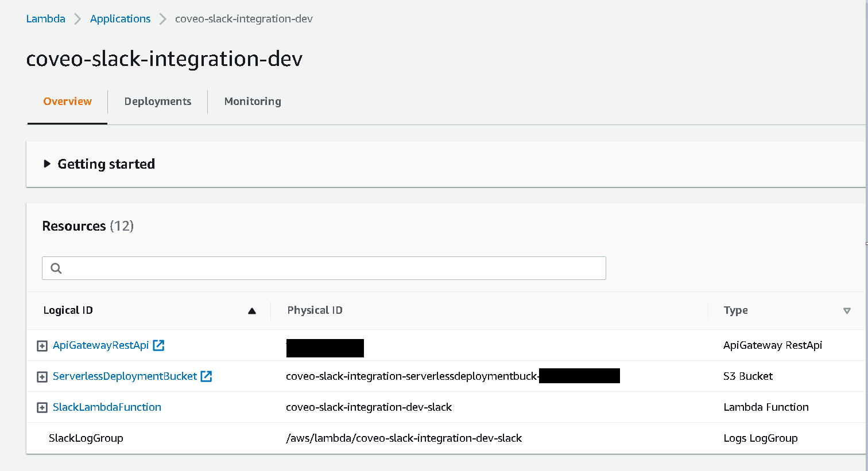Click the coveo-slack-integration-dev breadcrumb text
The width and height of the screenshot is (868, 471).
pyautogui.click(x=244, y=19)
